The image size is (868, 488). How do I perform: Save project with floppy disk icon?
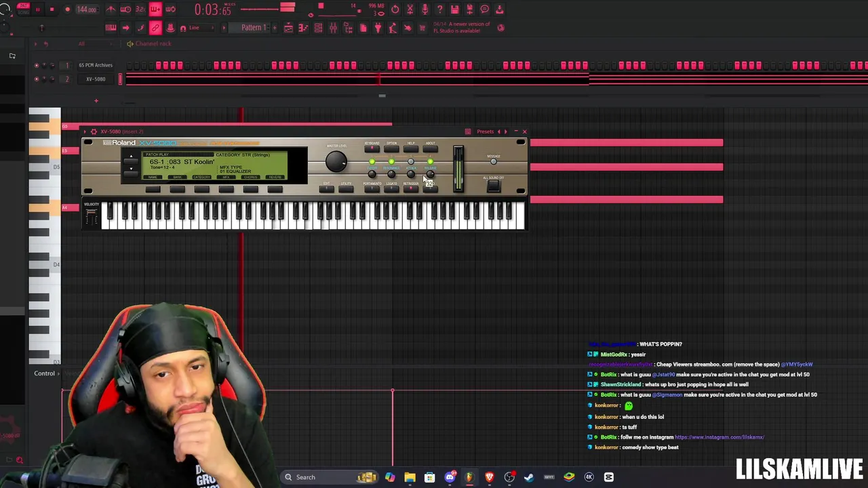454,9
